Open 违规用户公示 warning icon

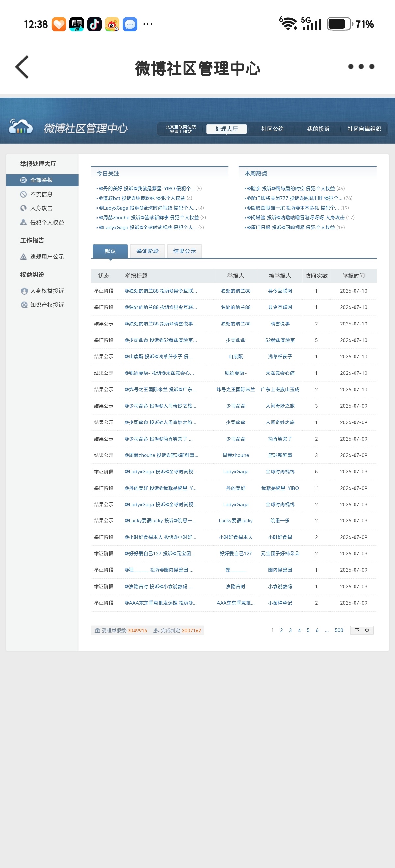click(23, 257)
